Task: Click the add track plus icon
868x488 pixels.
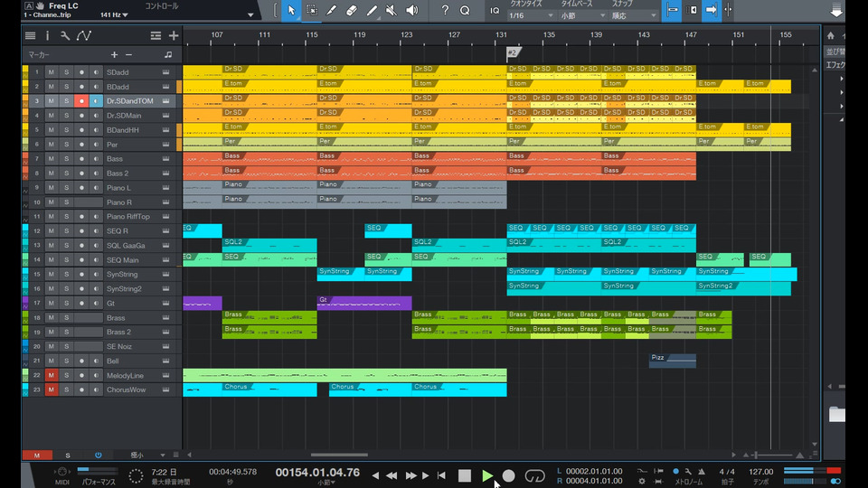Action: pyautogui.click(x=174, y=36)
